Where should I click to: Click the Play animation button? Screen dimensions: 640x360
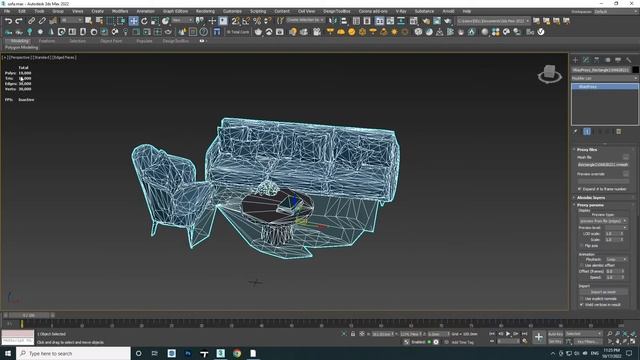click(508, 334)
